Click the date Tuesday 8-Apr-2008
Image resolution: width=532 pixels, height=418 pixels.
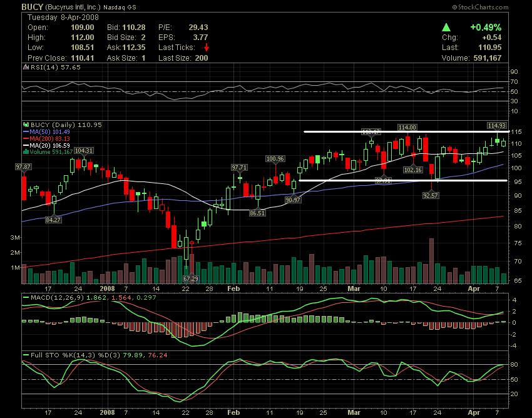click(x=63, y=18)
